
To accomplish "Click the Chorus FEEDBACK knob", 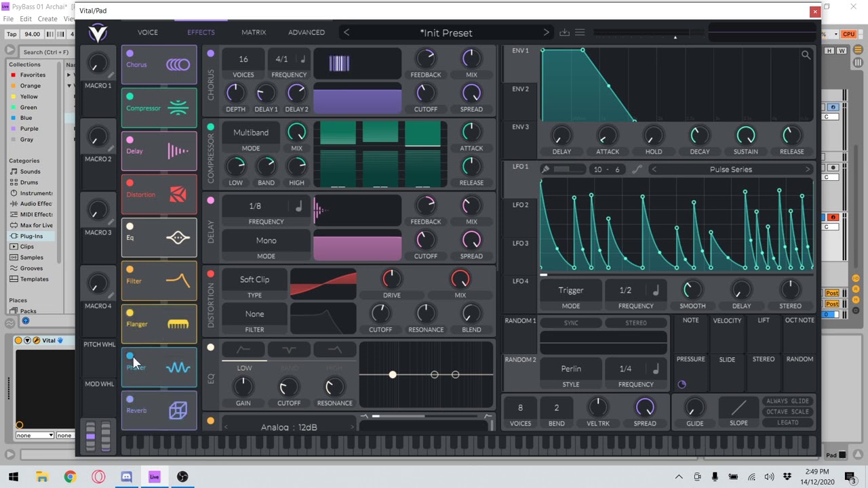I will tap(425, 58).
